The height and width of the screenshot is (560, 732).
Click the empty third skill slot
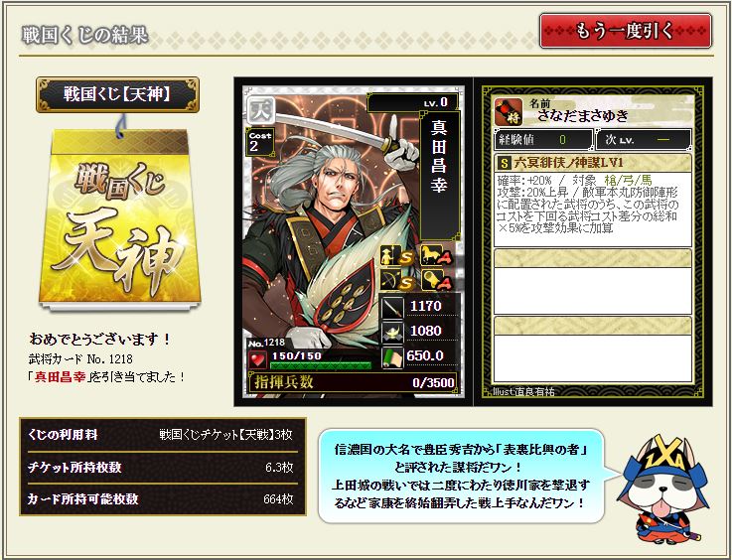coord(592,350)
